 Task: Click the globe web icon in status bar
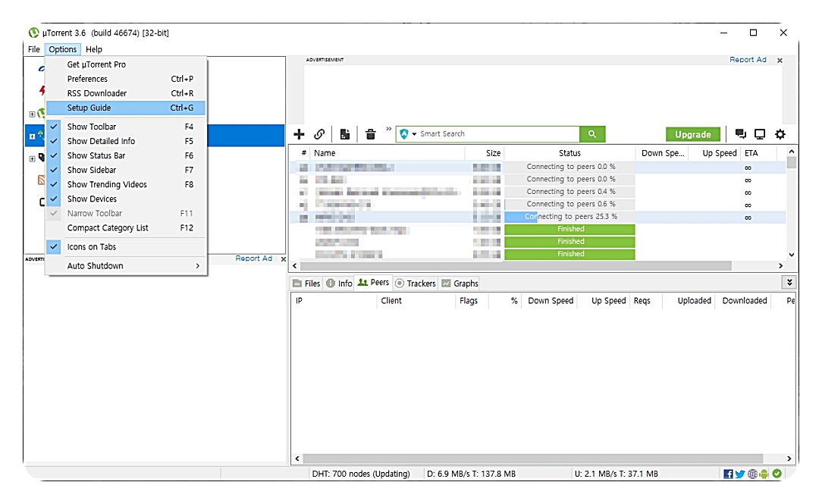(752, 474)
